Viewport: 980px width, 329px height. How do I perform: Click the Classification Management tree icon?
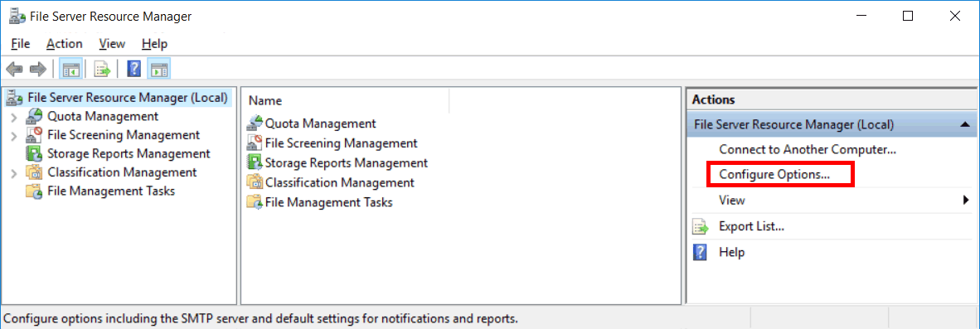click(x=35, y=172)
